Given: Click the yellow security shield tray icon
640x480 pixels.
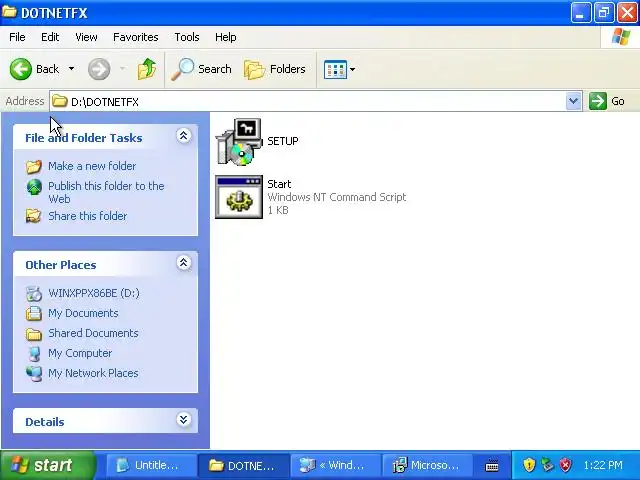Looking at the screenshot, I should [529, 465].
